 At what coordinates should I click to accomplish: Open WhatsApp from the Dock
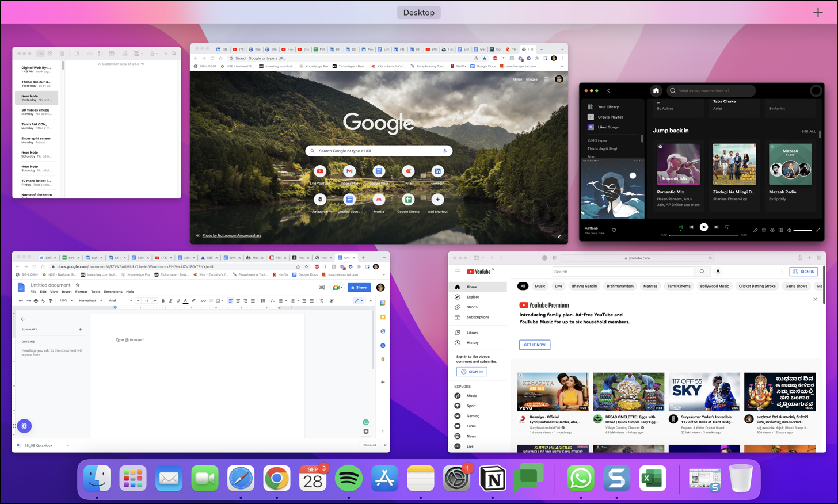pyautogui.click(x=581, y=478)
